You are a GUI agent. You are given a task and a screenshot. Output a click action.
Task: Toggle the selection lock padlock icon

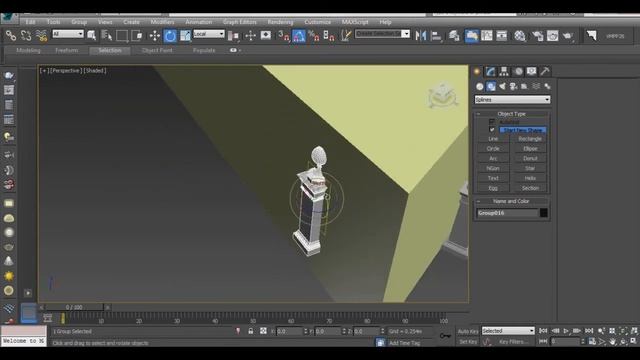[251, 331]
